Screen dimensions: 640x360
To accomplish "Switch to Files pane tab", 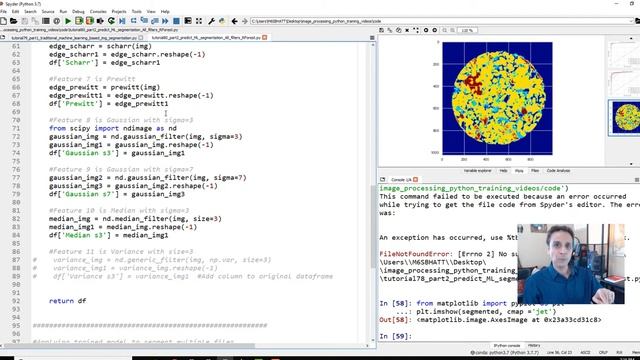I will coord(535,171).
